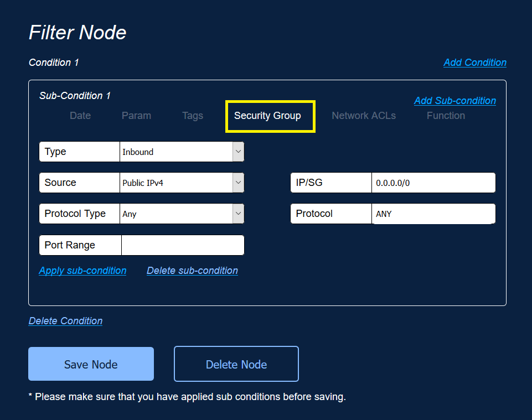Switch to the Param tab
Image resolution: width=532 pixels, height=420 pixels.
click(136, 116)
